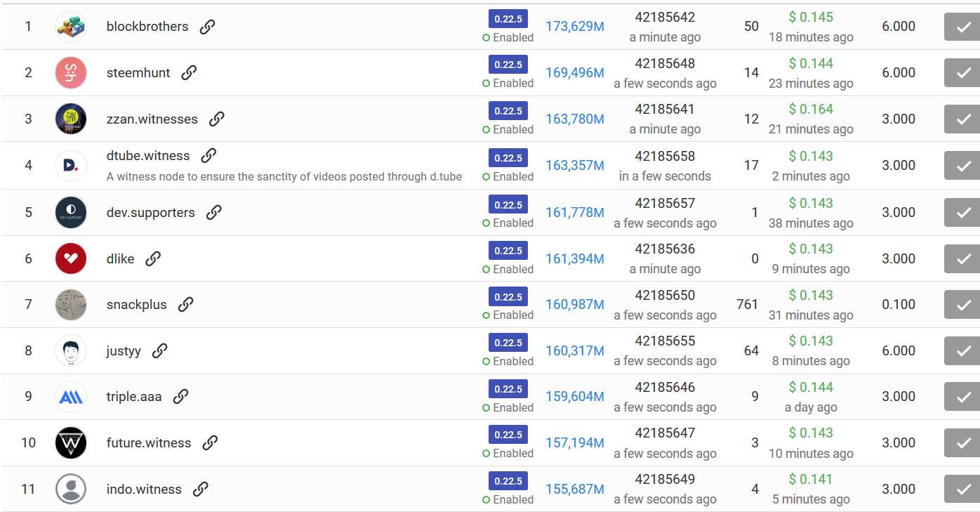Open dev.supporters witness name
980x512 pixels.
pos(151,212)
